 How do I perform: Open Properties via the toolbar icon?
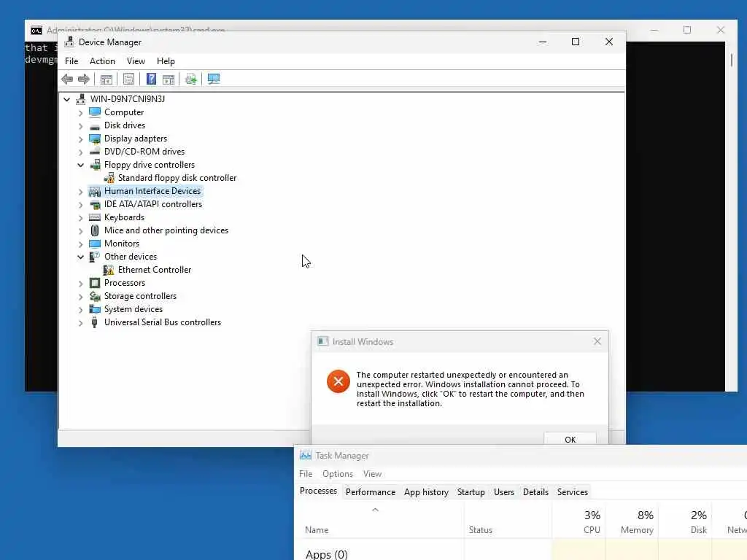(128, 79)
